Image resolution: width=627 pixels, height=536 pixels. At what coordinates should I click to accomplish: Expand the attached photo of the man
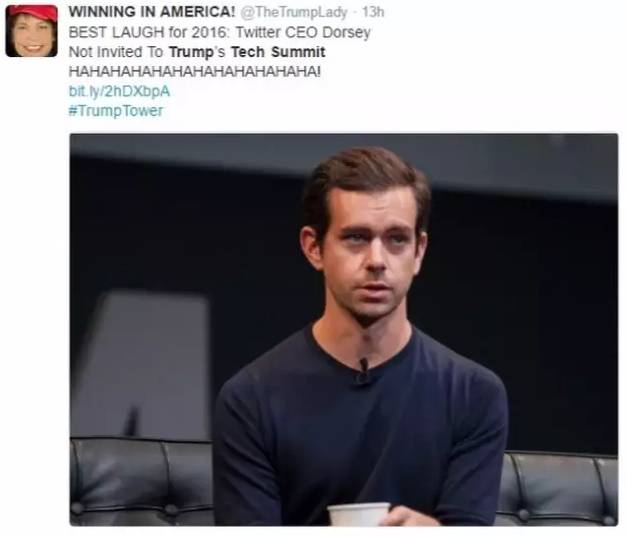coord(344,330)
